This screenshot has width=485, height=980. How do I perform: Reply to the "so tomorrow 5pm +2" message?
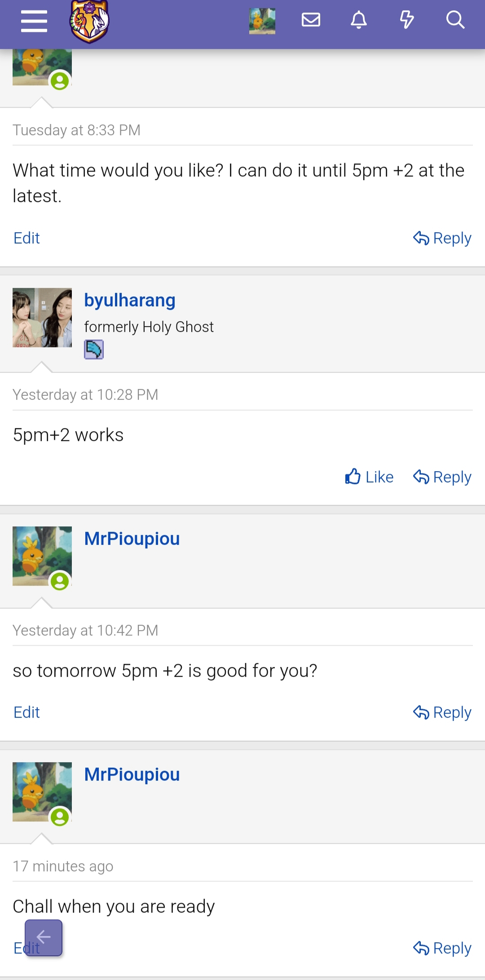point(442,712)
